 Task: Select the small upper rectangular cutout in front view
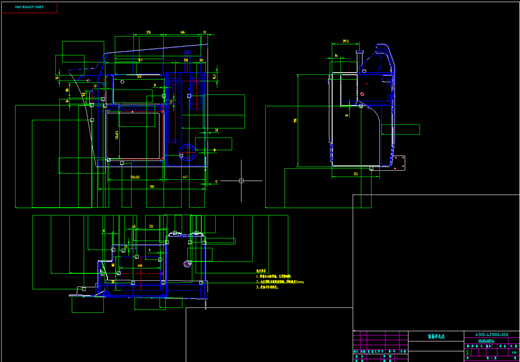tap(138, 89)
